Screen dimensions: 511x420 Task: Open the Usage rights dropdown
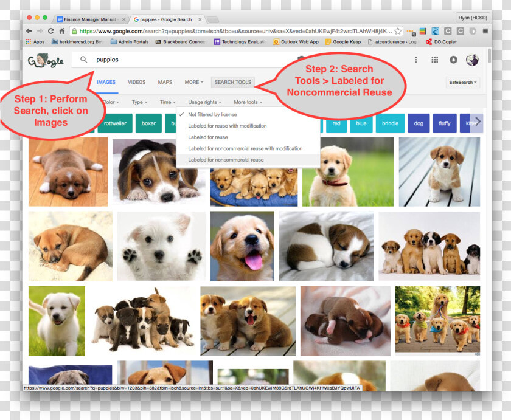tap(204, 102)
